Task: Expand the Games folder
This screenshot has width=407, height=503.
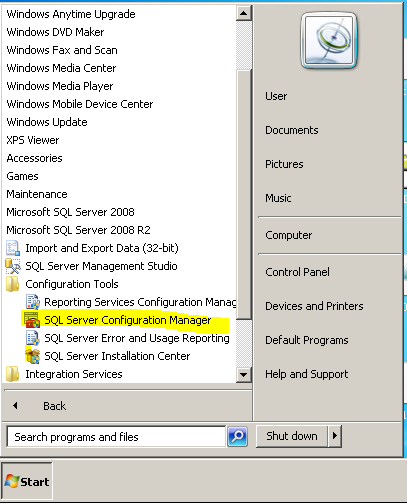Action: 22,176
